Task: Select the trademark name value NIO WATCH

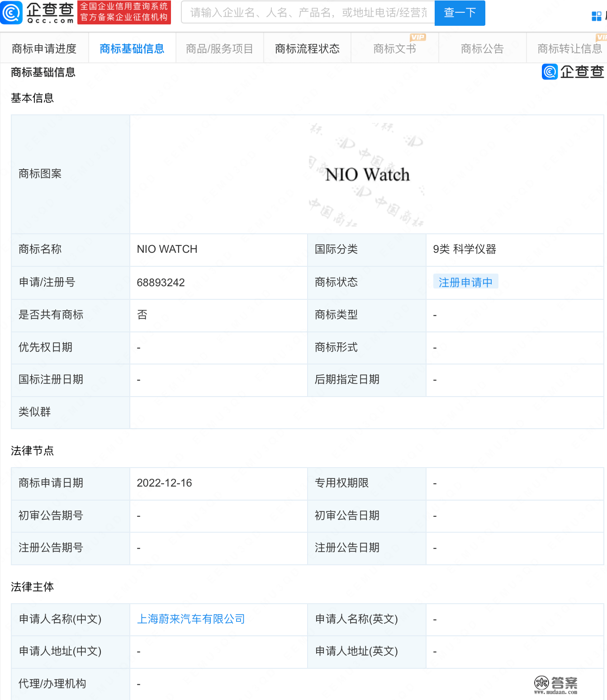Action: point(167,249)
